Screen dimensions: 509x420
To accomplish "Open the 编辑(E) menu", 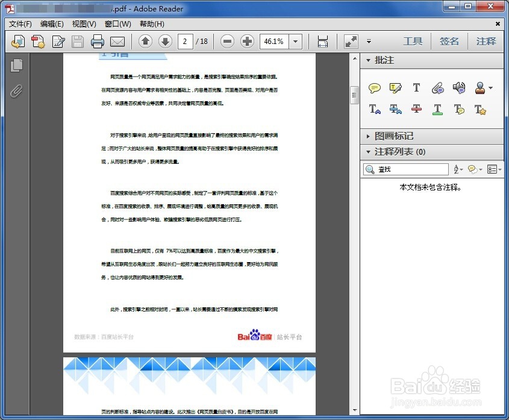I will tap(52, 24).
